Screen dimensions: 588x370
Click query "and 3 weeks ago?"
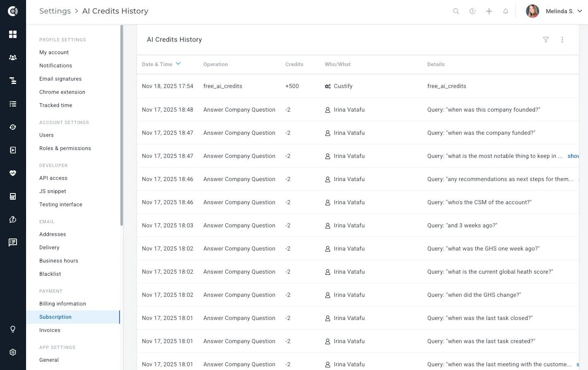(462, 225)
